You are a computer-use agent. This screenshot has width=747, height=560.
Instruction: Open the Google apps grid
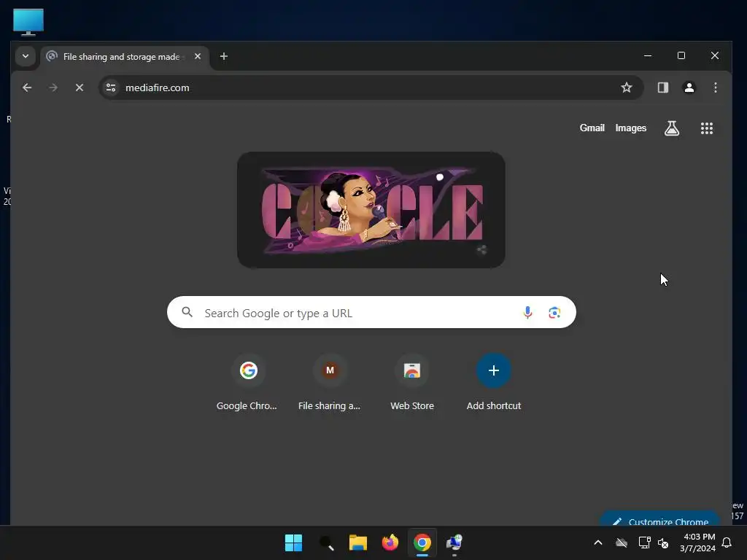pyautogui.click(x=706, y=128)
